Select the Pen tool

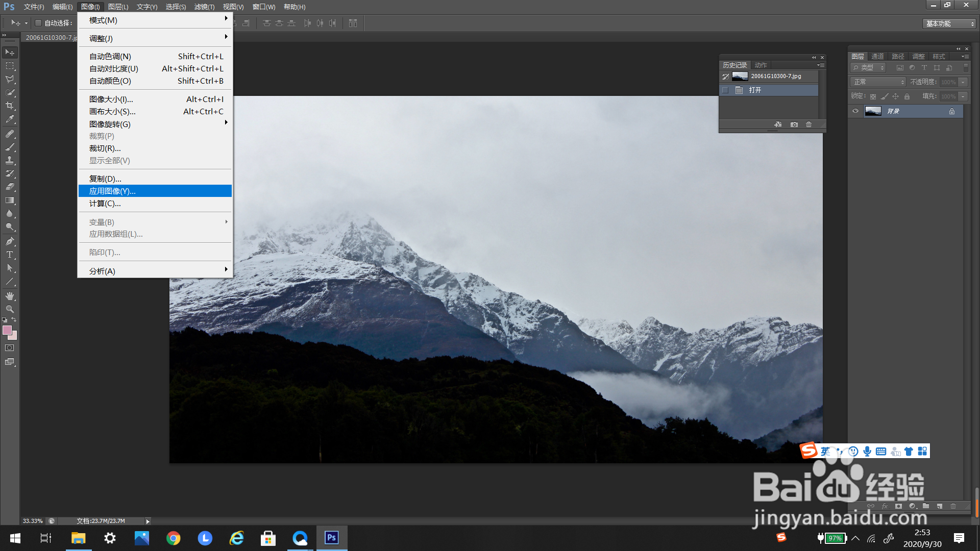click(10, 241)
